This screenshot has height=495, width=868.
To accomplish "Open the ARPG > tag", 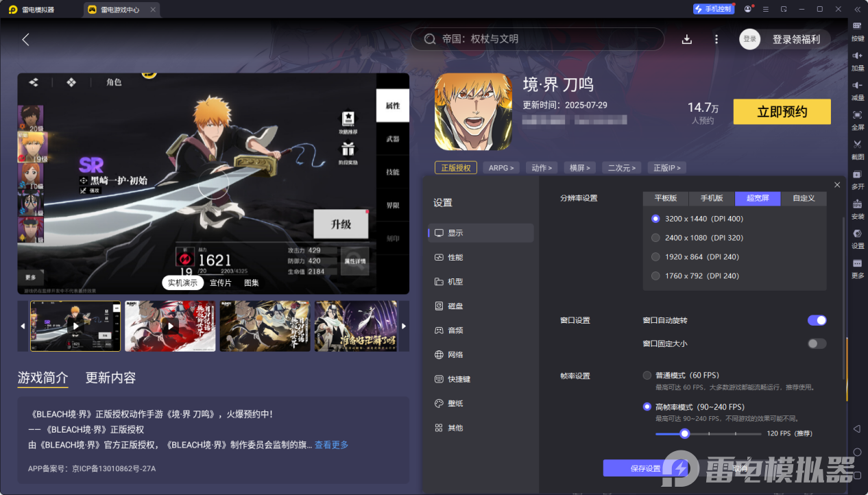I will coord(501,168).
